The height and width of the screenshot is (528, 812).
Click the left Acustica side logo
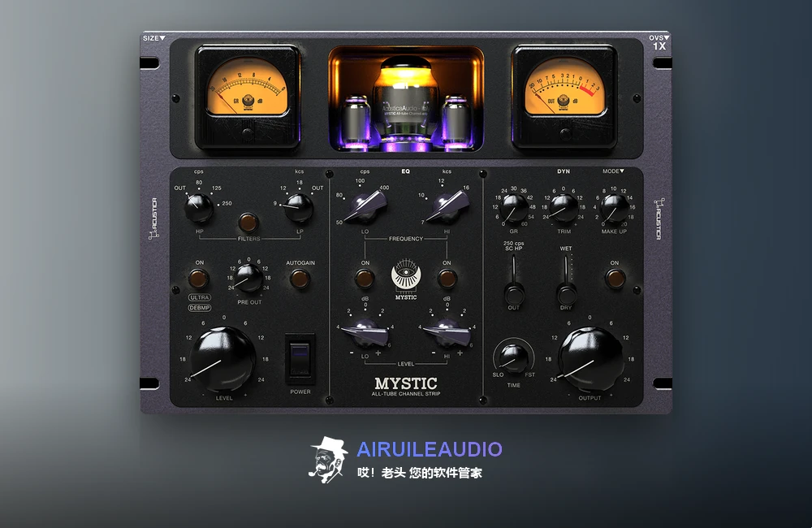[x=153, y=219]
